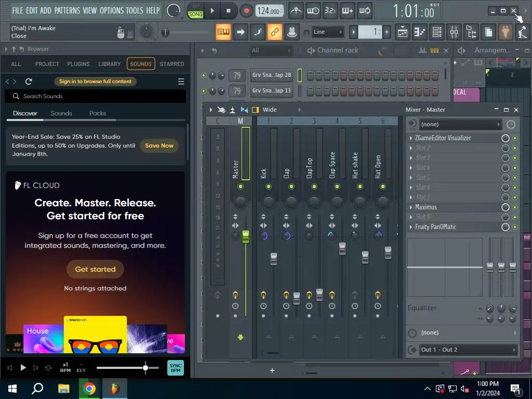Image resolution: width=532 pixels, height=399 pixels.
Task: Open File Explorer from the taskbar
Action: tap(63, 389)
